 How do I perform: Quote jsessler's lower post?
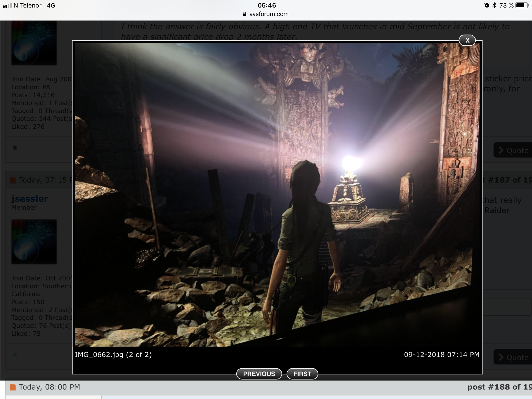click(513, 357)
